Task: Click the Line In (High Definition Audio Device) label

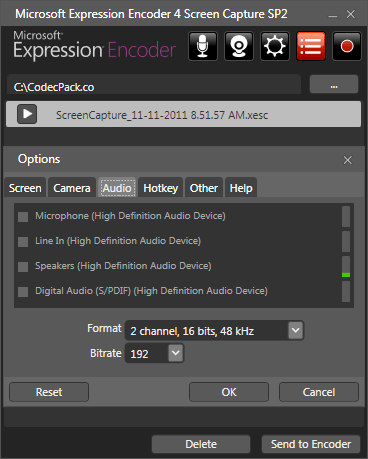Action: pos(118,241)
